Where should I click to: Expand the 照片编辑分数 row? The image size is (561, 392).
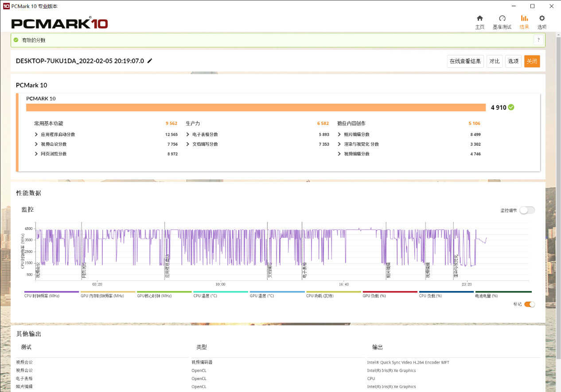click(339, 135)
